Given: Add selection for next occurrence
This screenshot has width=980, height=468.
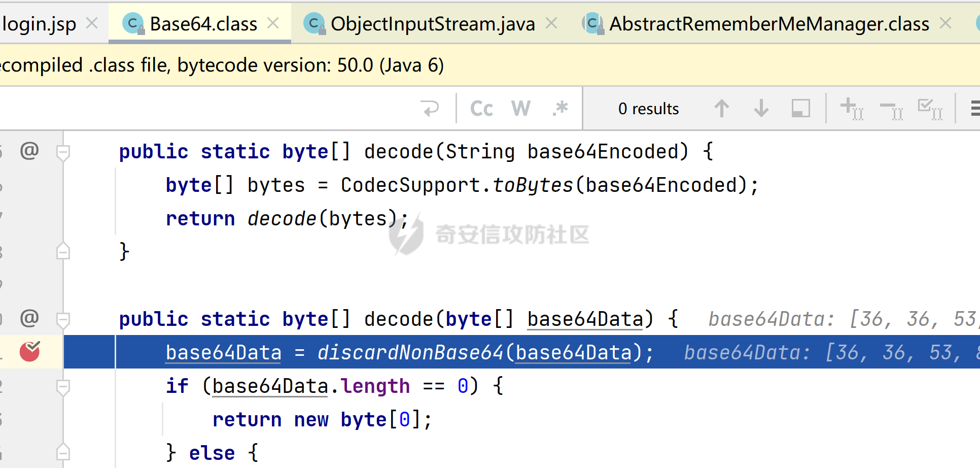Looking at the screenshot, I should (x=851, y=109).
